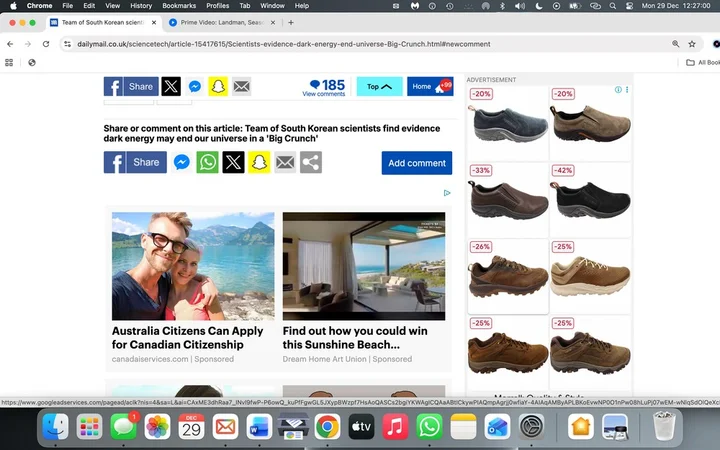Open the All Bookmarks folder
This screenshot has height=450, width=720.
tap(702, 62)
